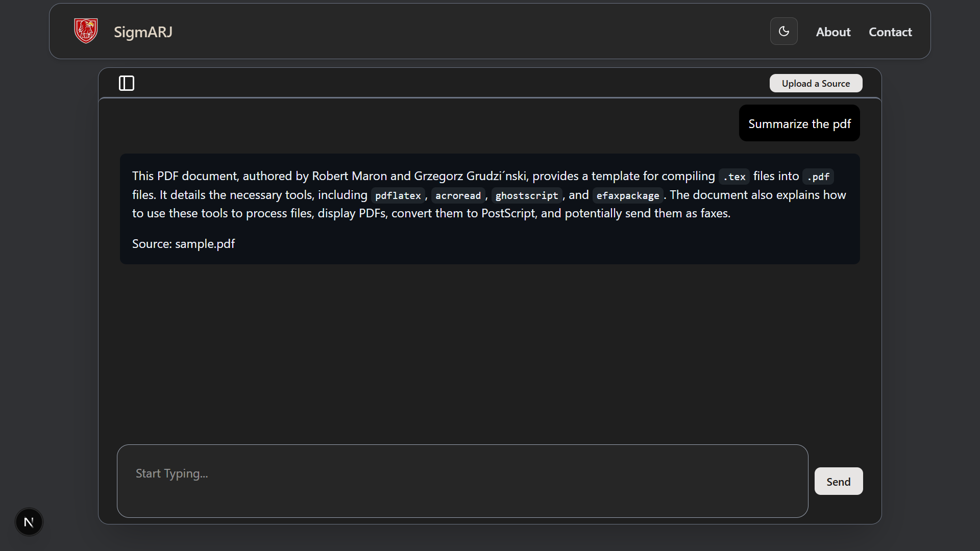Click the SigmARJ eagle crest logo
980x551 pixels.
tap(86, 31)
